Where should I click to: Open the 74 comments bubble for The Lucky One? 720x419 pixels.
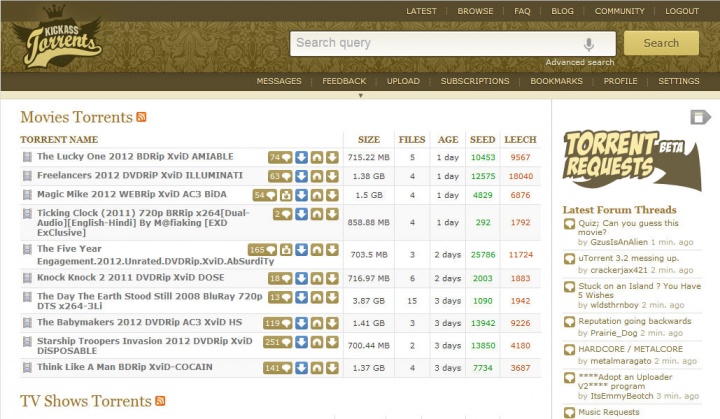280,158
